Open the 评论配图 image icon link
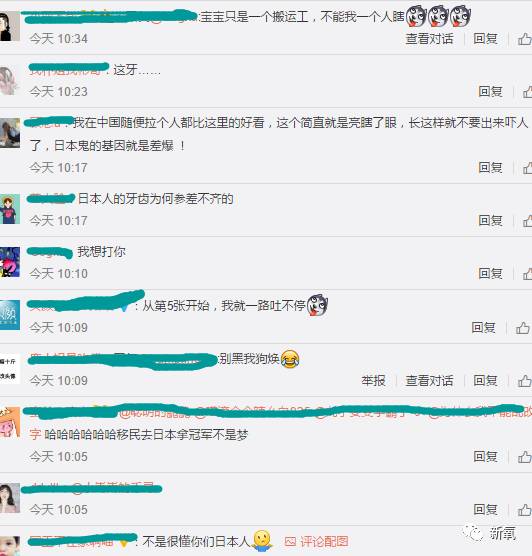This screenshot has height=556, width=532. (316, 541)
